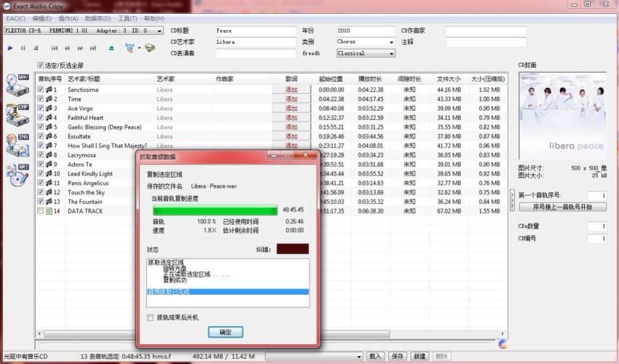Viewport: 619px width, 364px height.
Task: Open the PLEXTOR CD-R drive dropdown
Action: [x=159, y=31]
